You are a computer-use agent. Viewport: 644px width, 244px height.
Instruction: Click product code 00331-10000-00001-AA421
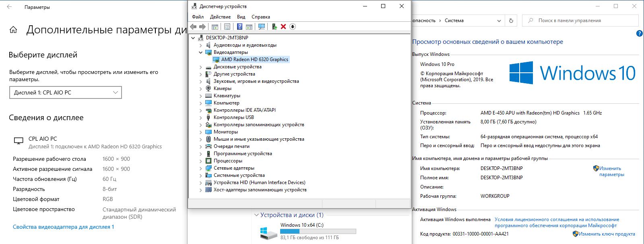(x=481, y=234)
